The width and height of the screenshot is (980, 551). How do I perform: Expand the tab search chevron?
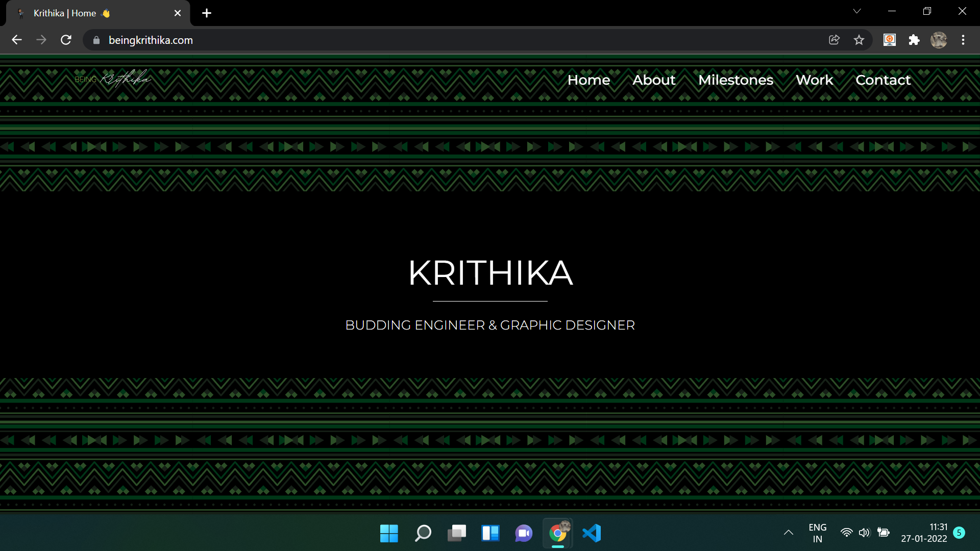[x=857, y=11]
